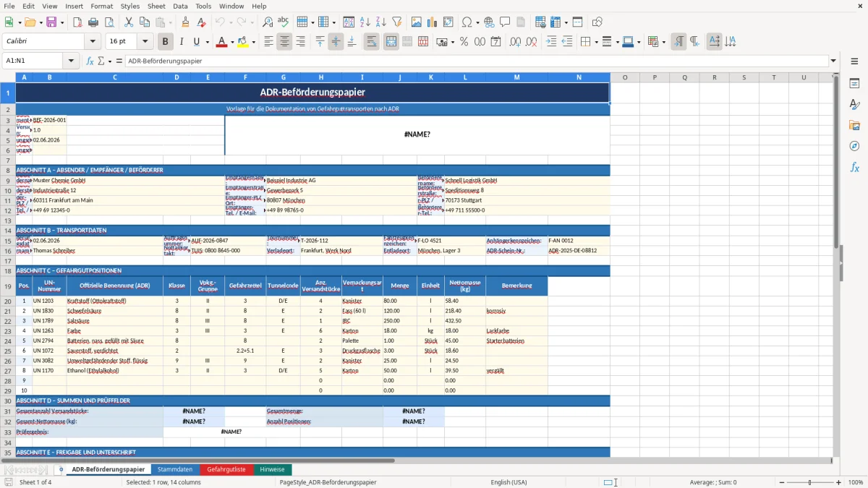Open the sidebar Gallery deck
868x488 pixels.
[854, 125]
